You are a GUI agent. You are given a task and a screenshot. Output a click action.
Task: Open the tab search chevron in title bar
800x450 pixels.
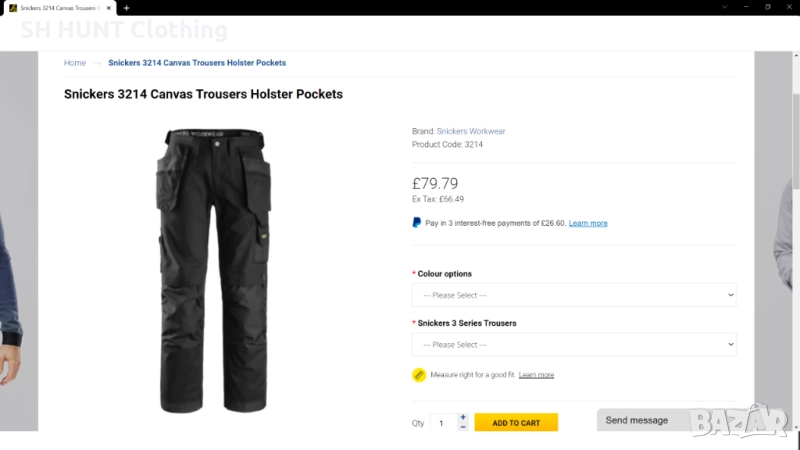(725, 7)
